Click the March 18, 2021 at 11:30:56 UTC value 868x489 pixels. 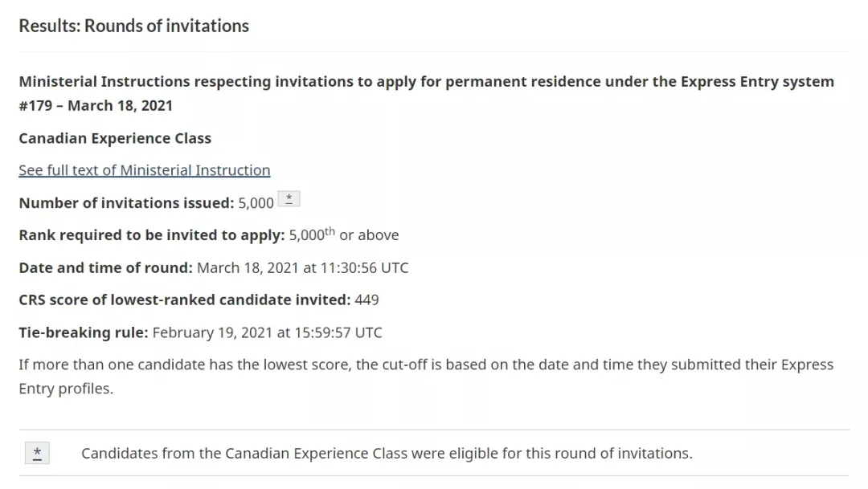click(x=303, y=267)
